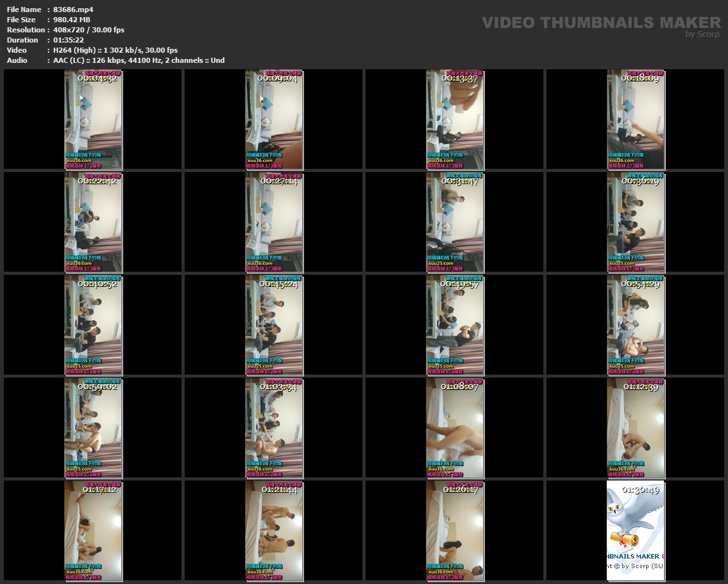Open the thumbnail stamped 01:21:44
This screenshot has height=584, width=728.
[274, 531]
